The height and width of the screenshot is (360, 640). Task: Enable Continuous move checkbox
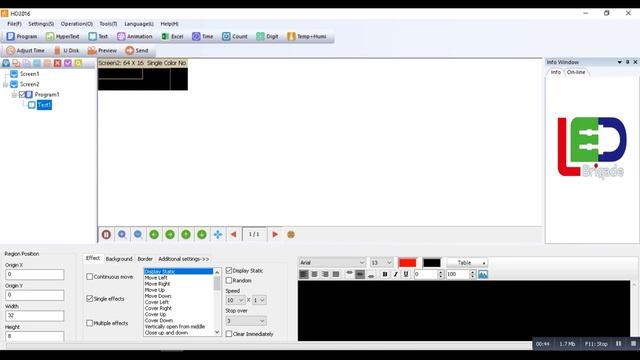click(x=89, y=277)
